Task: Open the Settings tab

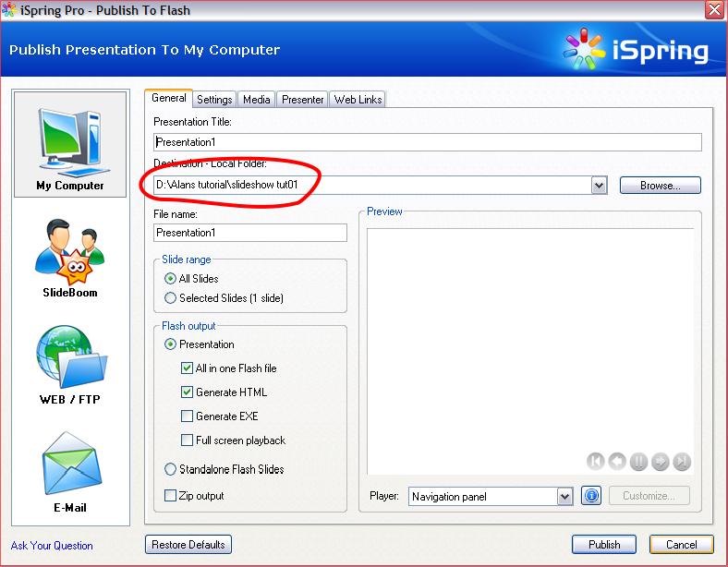Action: coord(214,100)
